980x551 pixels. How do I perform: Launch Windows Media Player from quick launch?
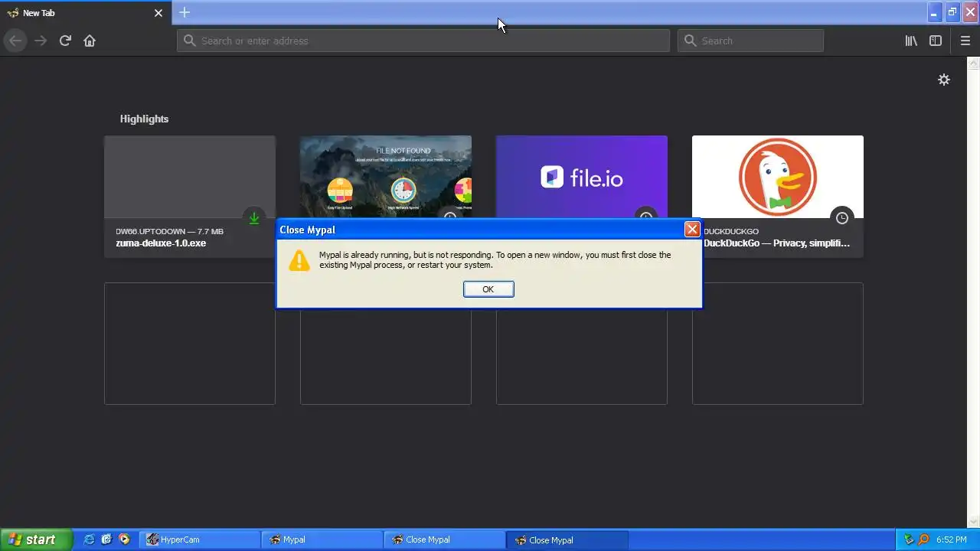point(123,540)
